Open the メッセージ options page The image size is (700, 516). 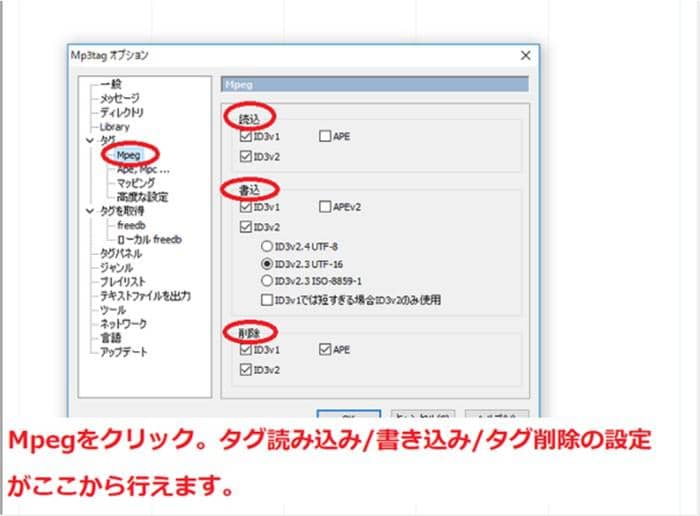(119, 98)
